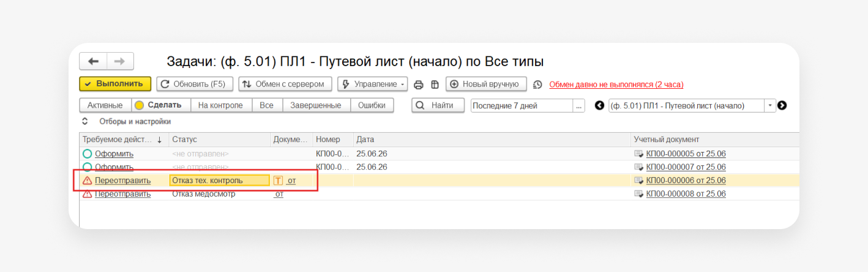Click the Дата column header

[492, 140]
